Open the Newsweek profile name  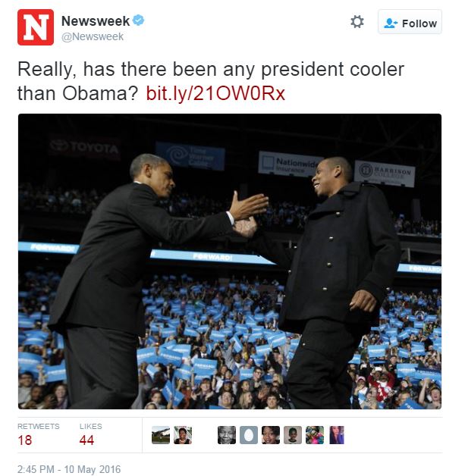[96, 21]
